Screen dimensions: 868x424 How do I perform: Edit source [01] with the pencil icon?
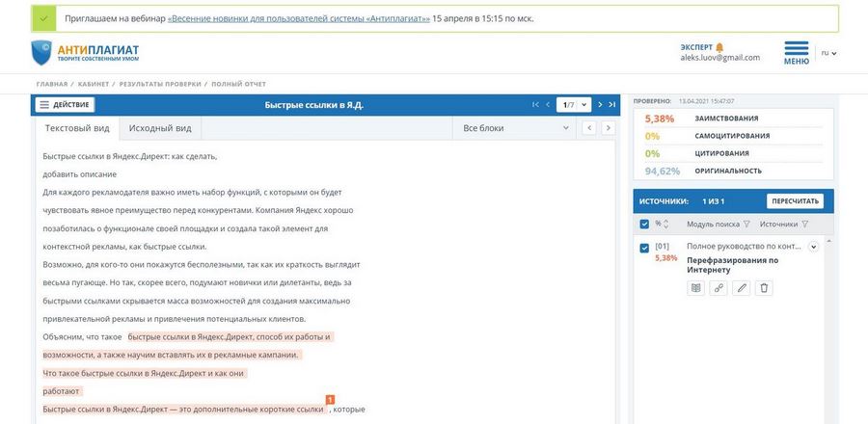tap(742, 288)
